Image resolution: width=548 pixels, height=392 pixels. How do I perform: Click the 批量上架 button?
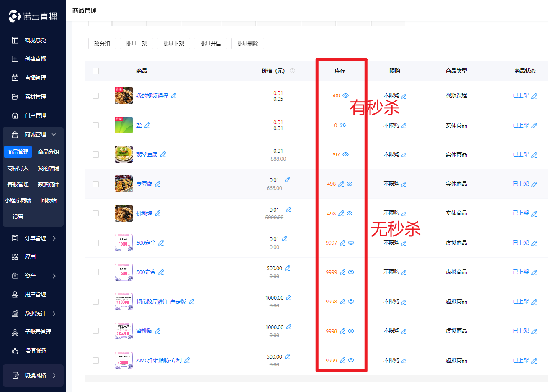pyautogui.click(x=136, y=44)
